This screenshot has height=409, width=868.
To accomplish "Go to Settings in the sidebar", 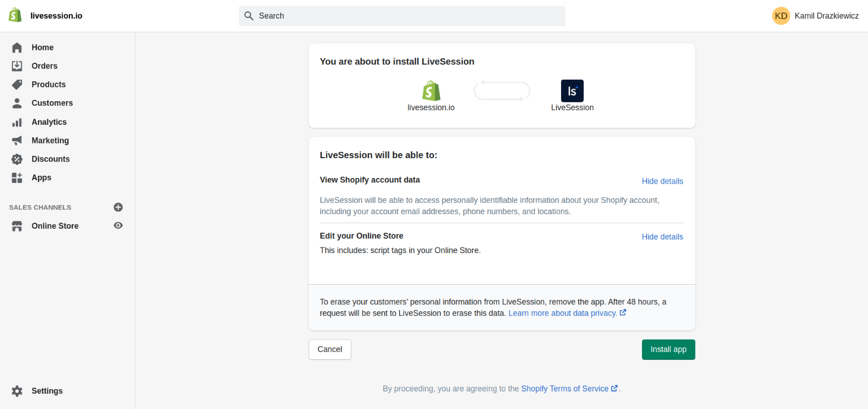I will 47,391.
